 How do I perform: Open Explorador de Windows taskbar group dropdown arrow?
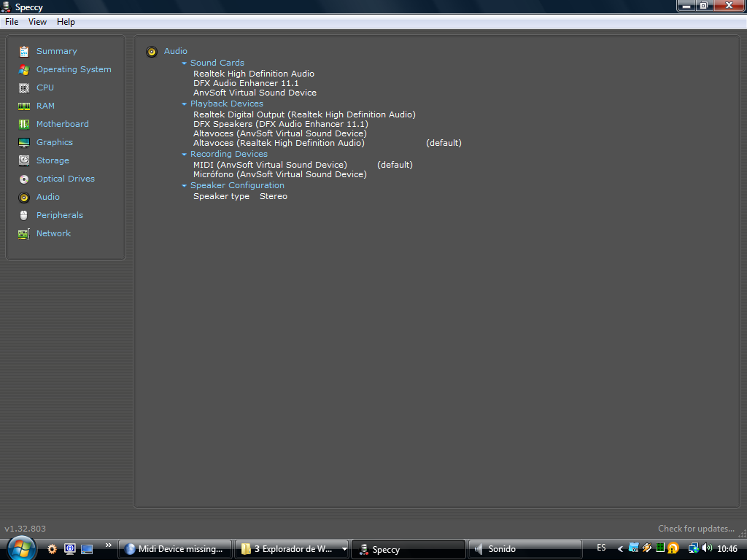344,549
